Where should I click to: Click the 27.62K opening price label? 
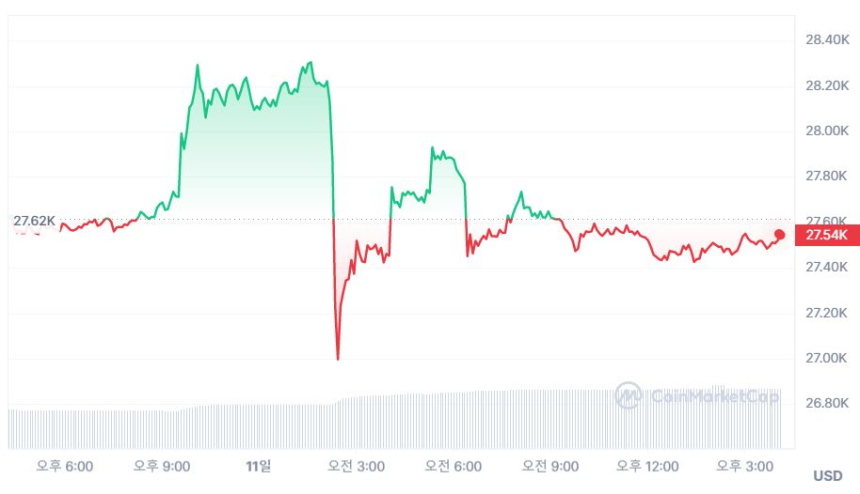click(32, 219)
